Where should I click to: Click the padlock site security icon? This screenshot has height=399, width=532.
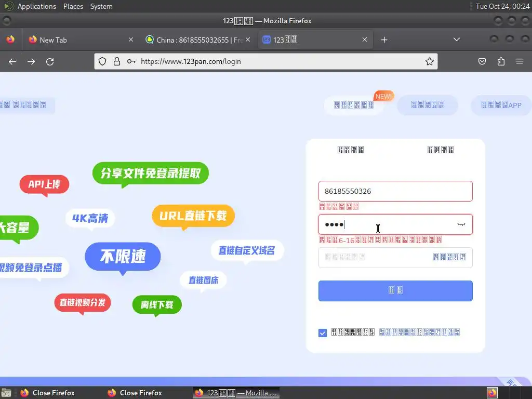[x=117, y=61]
